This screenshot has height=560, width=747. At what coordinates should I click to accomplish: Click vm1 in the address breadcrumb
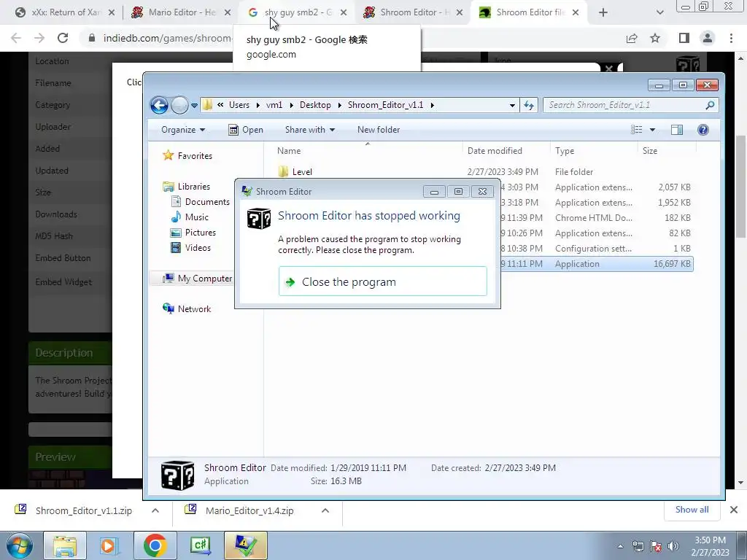click(274, 105)
